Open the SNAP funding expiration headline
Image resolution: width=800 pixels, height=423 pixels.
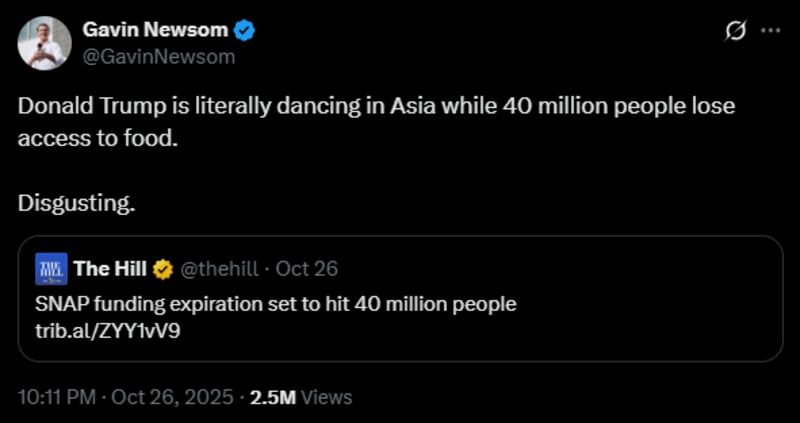[275, 304]
